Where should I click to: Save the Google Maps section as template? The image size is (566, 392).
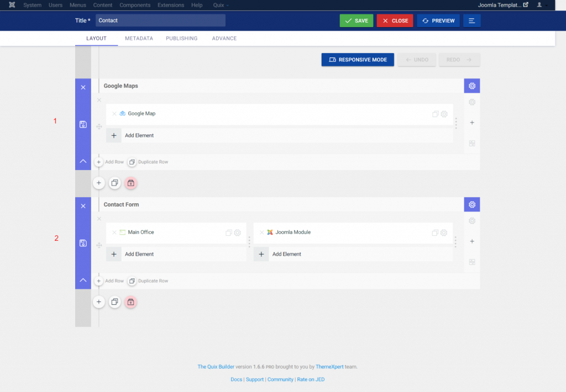click(83, 124)
